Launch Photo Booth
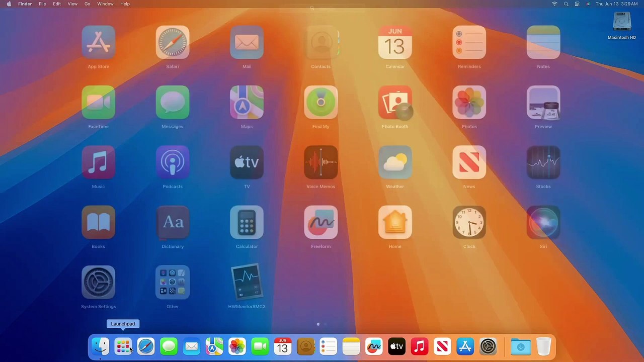 click(x=395, y=103)
